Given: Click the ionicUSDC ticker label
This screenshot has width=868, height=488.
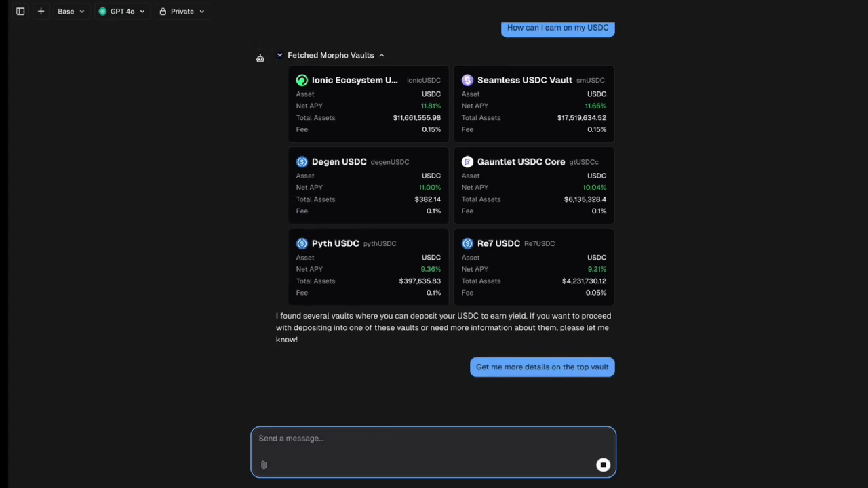Looking at the screenshot, I should [424, 81].
